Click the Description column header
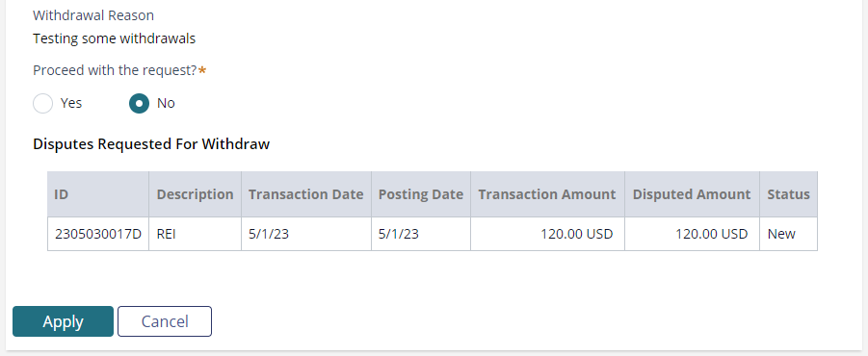 (195, 194)
